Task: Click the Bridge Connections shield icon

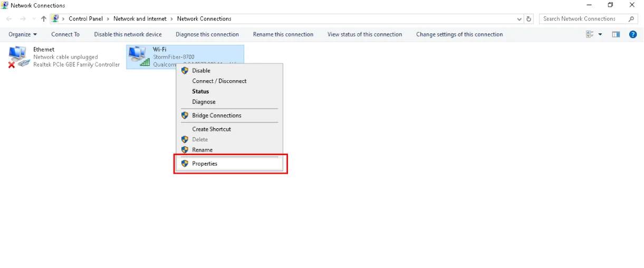Action: (185, 116)
